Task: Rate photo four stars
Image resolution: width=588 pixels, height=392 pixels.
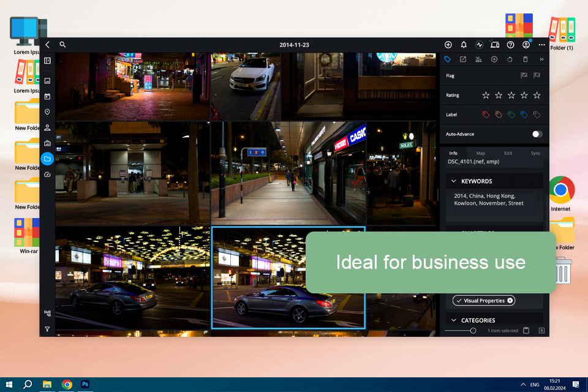Action: [524, 96]
